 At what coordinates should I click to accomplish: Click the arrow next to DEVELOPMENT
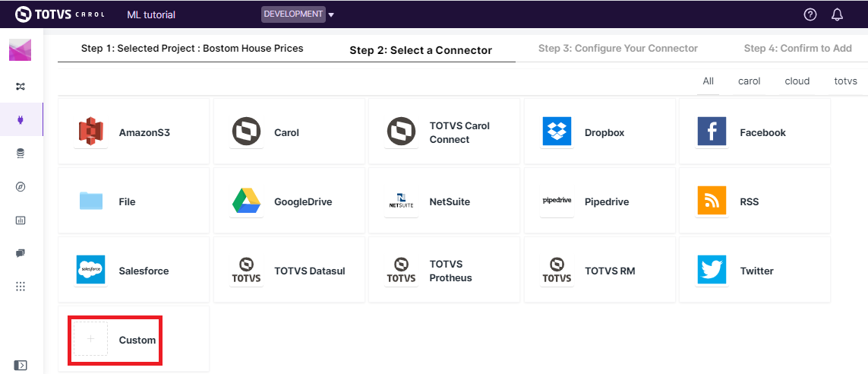pos(331,15)
